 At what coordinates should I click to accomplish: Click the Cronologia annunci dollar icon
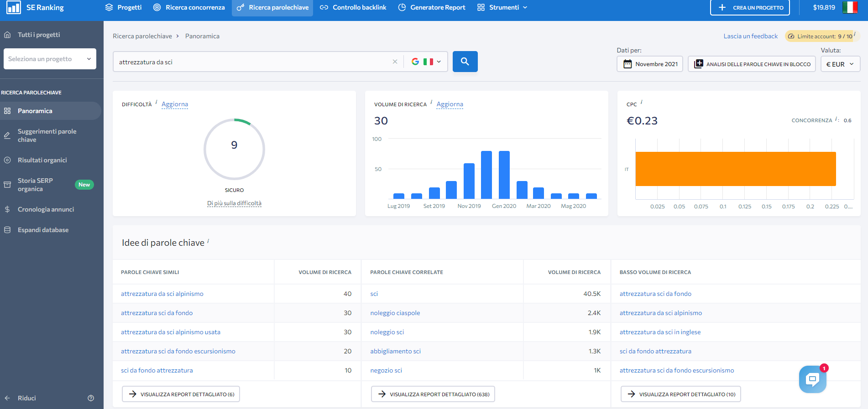pos(7,209)
